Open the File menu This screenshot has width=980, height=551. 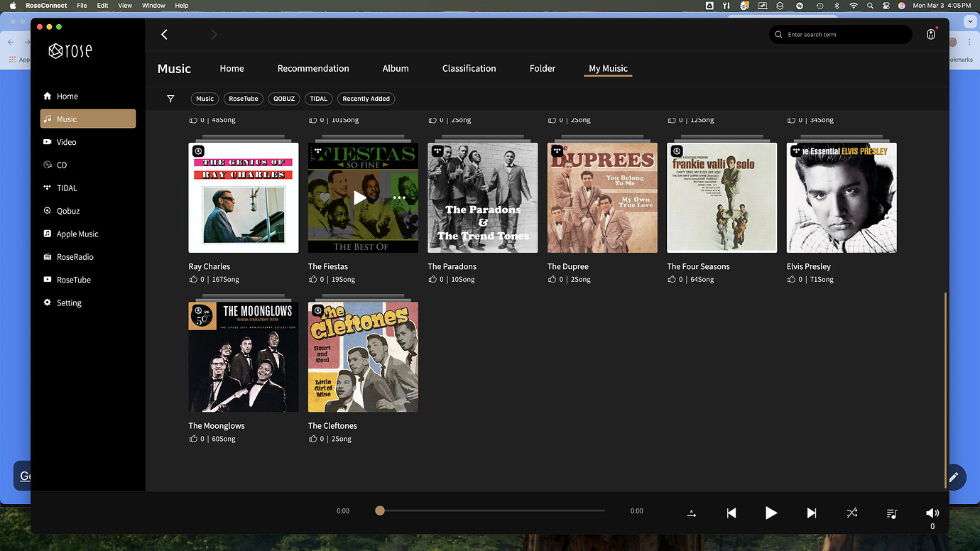82,5
